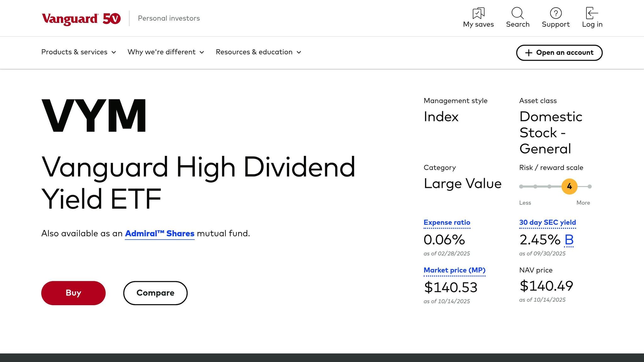Click the $140.49 NAV price value
Screen dimensions: 644x362
[x=546, y=286]
